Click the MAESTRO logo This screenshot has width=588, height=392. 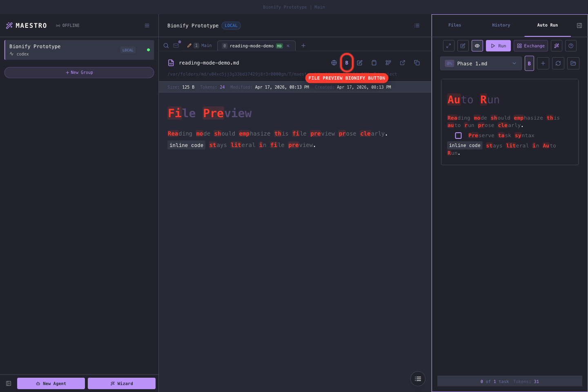pos(27,25)
